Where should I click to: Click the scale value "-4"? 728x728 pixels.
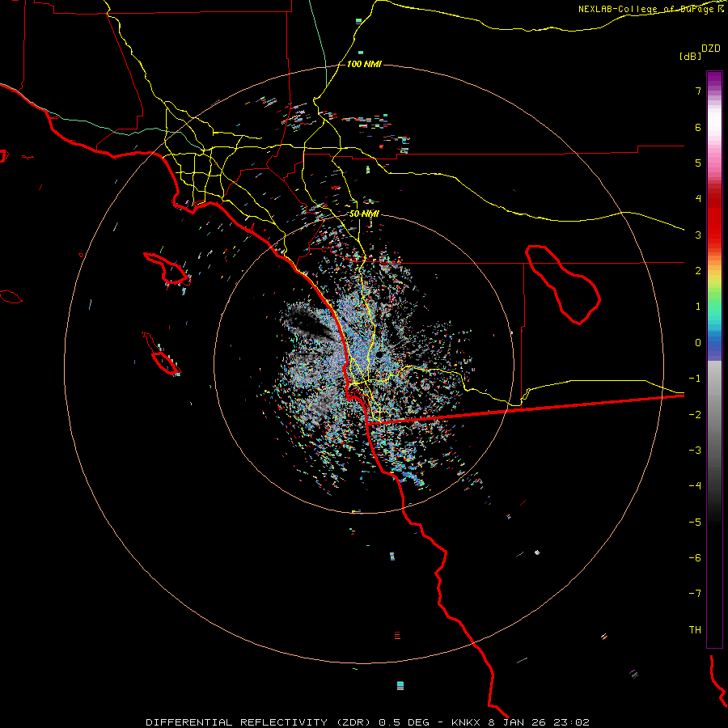695,486
